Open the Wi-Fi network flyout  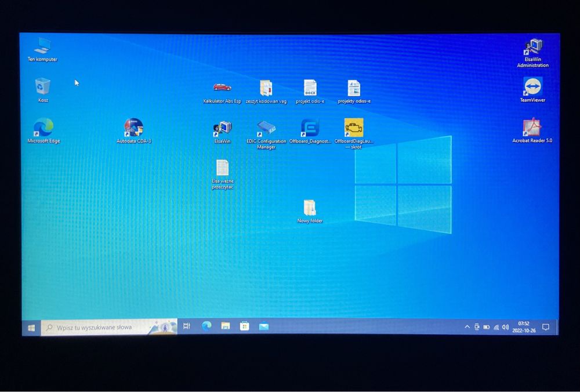click(496, 327)
